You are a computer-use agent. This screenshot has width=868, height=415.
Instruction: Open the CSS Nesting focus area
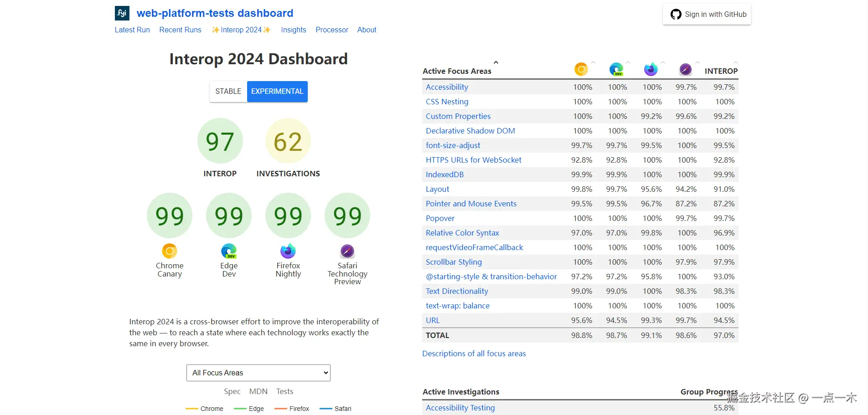(x=447, y=102)
